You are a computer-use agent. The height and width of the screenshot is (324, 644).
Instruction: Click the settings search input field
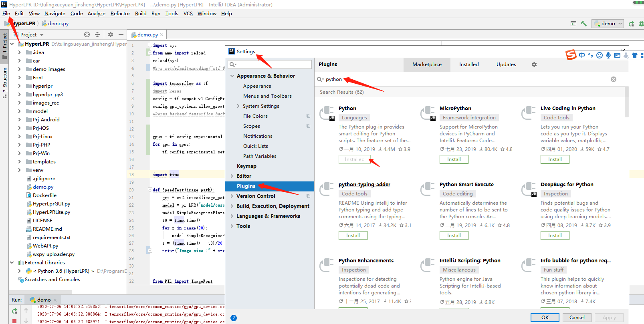coord(270,64)
